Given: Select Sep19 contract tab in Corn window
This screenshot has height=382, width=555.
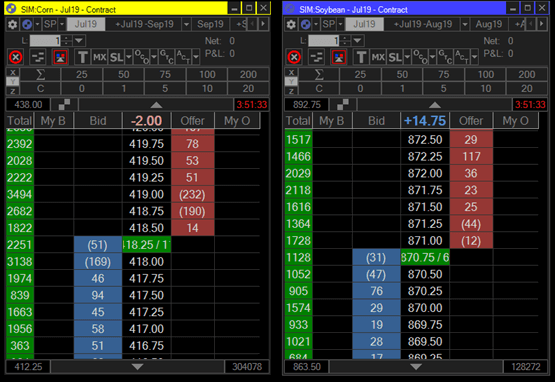Looking at the screenshot, I should click(210, 24).
